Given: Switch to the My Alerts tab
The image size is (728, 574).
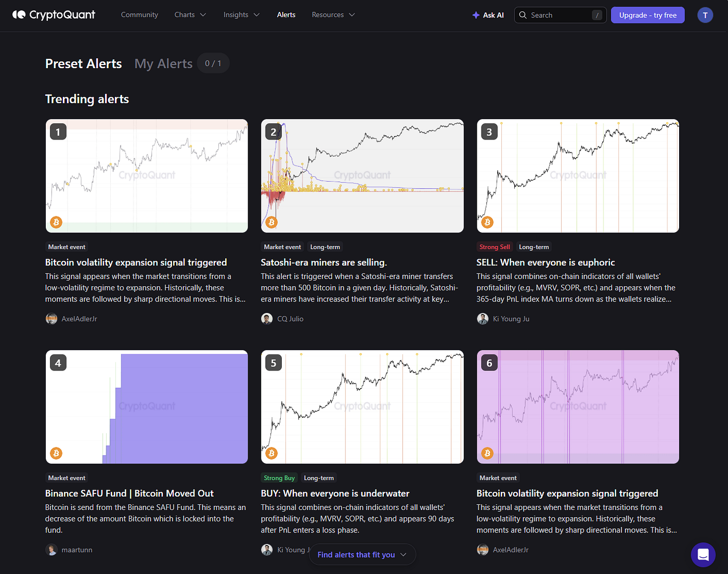Looking at the screenshot, I should pyautogui.click(x=163, y=63).
